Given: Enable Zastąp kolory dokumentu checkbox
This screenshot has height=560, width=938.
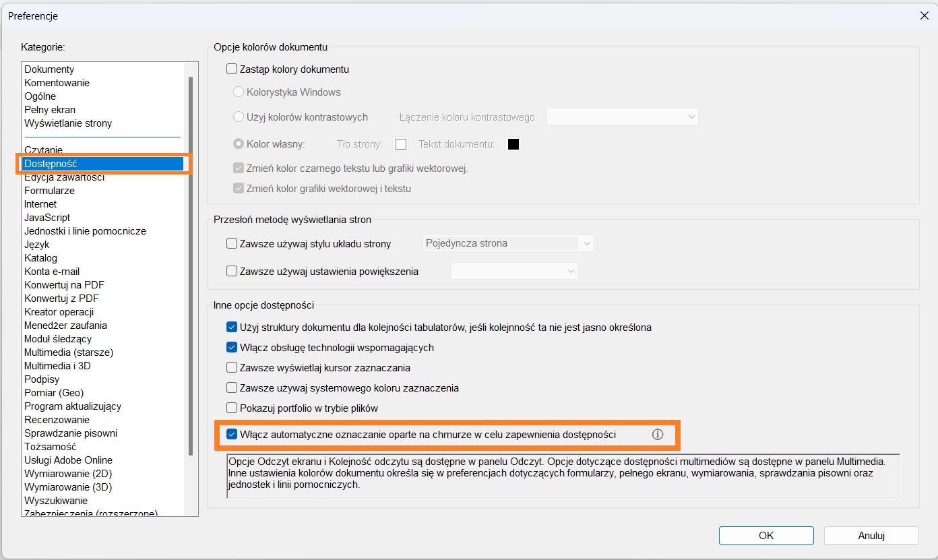Looking at the screenshot, I should [232, 69].
